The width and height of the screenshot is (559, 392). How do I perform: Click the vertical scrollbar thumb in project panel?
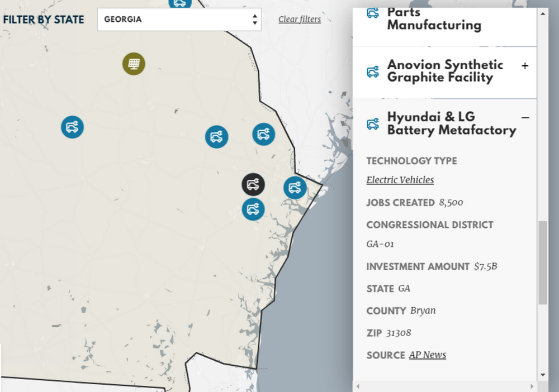tap(543, 263)
